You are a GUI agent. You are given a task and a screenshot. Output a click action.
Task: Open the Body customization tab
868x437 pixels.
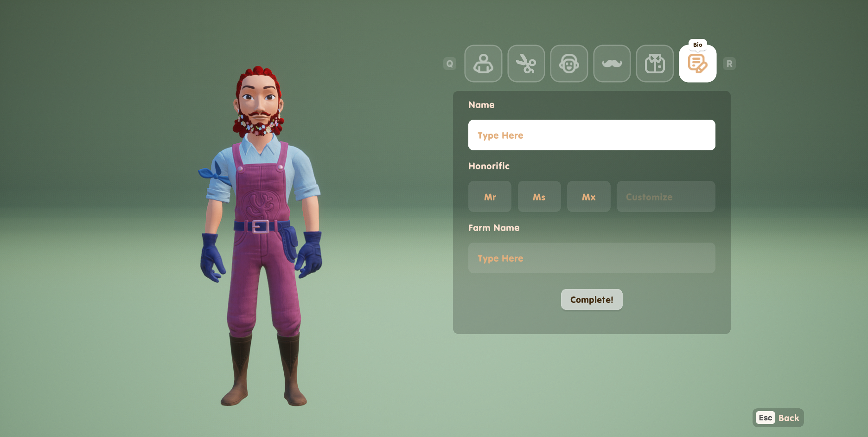pyautogui.click(x=483, y=64)
